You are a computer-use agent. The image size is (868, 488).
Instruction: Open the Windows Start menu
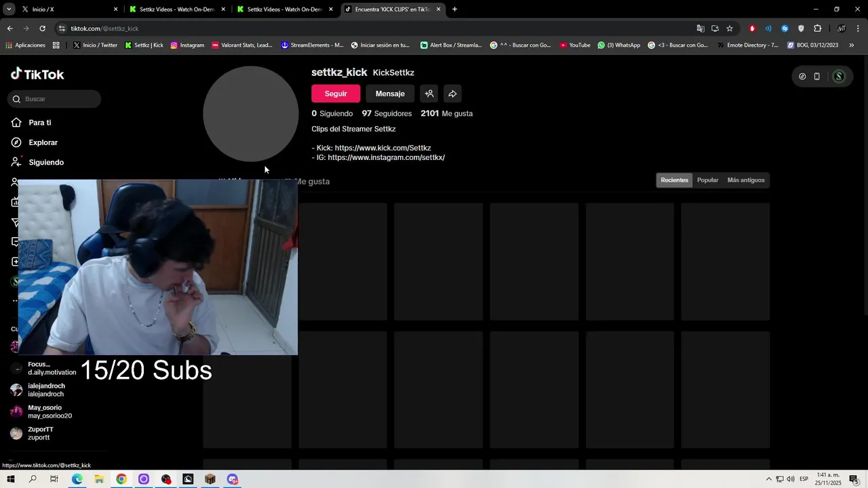10,479
